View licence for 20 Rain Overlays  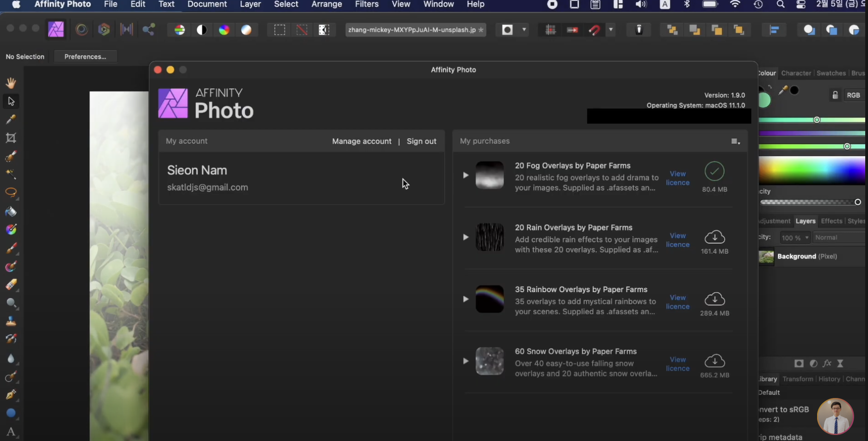[678, 240]
